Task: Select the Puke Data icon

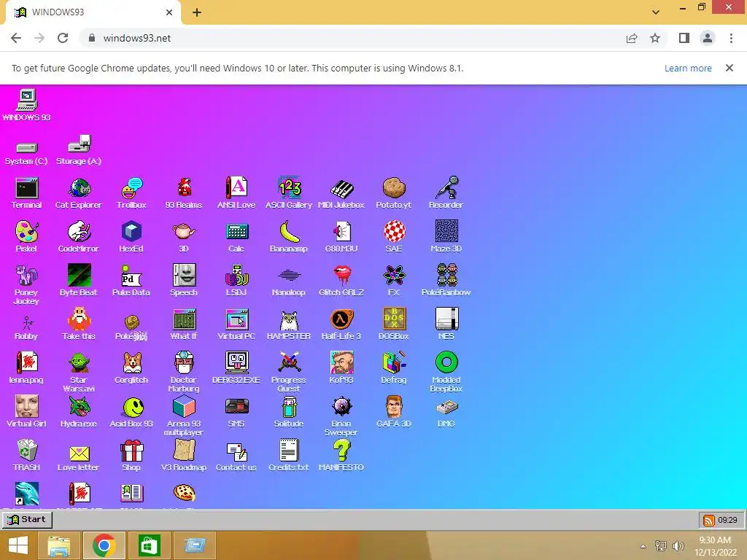Action: (x=131, y=281)
